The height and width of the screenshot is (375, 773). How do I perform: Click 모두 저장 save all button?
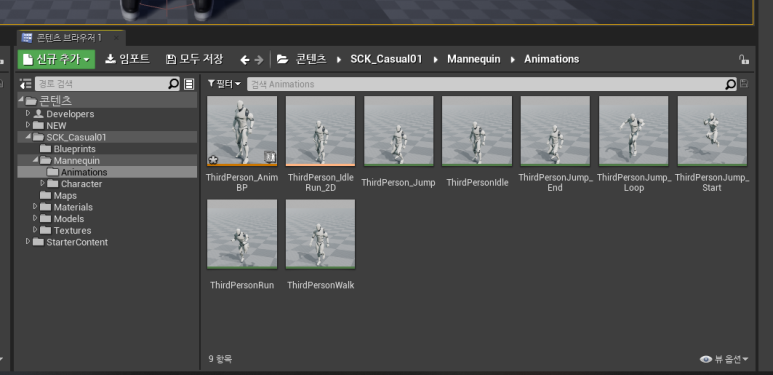[x=195, y=59]
